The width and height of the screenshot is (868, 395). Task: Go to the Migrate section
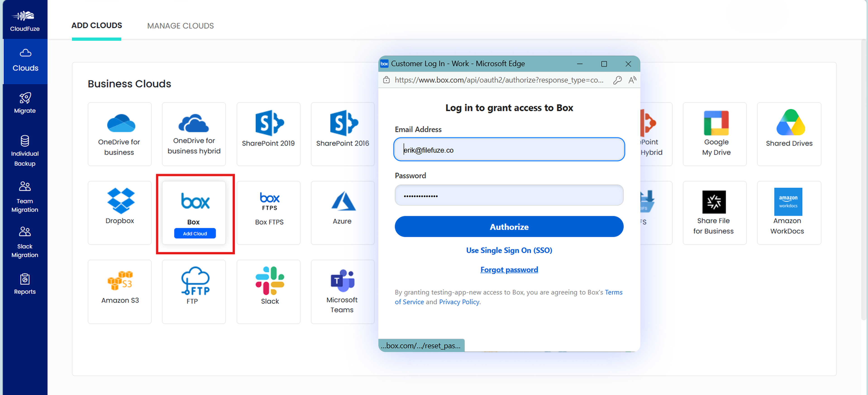coord(25,103)
